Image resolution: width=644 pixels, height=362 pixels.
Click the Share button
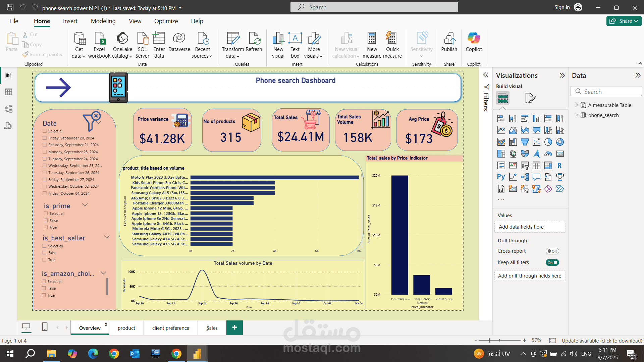[624, 21]
